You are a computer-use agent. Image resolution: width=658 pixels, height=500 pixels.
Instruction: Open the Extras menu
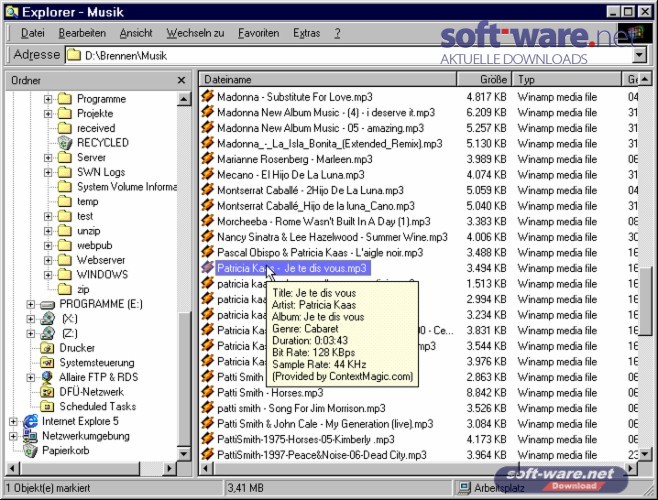click(307, 33)
